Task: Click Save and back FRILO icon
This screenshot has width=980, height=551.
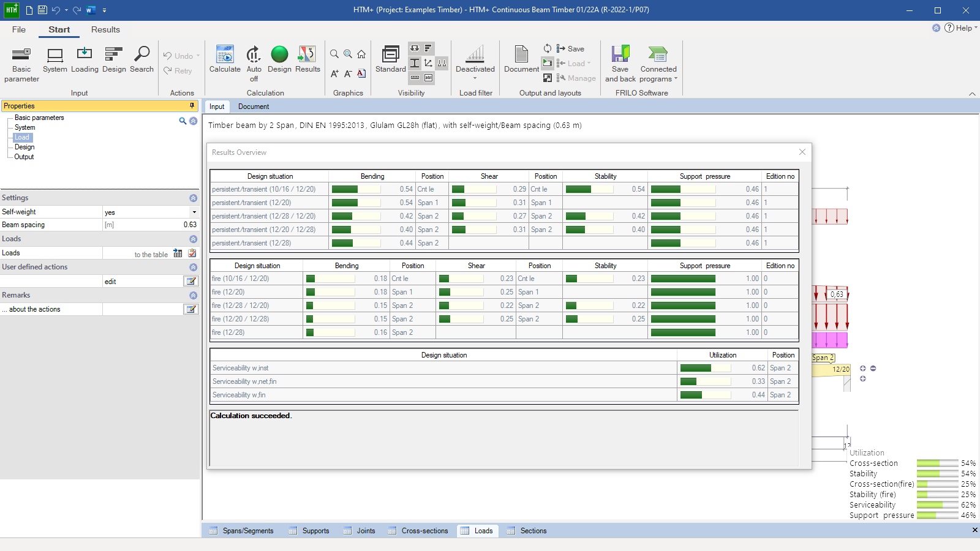Action: point(620,64)
